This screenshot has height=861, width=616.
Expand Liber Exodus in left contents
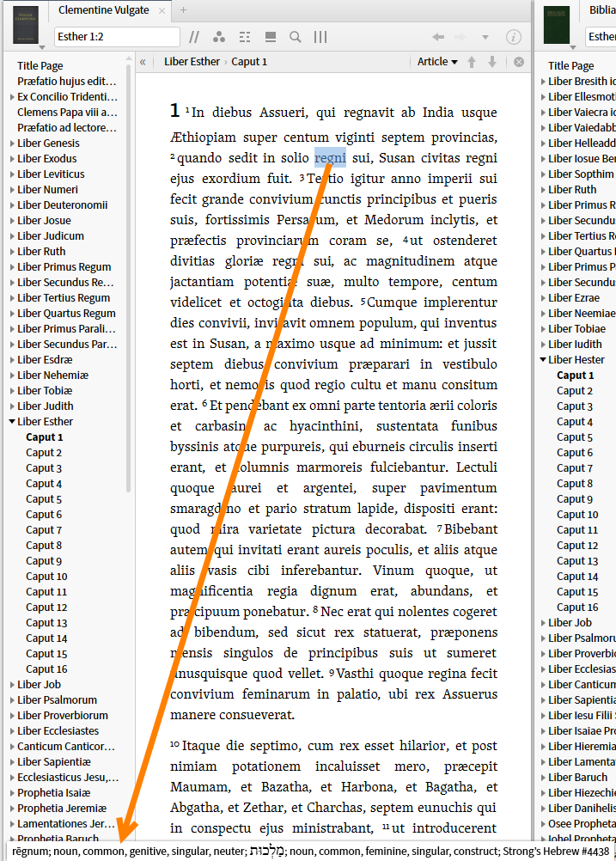click(x=12, y=159)
